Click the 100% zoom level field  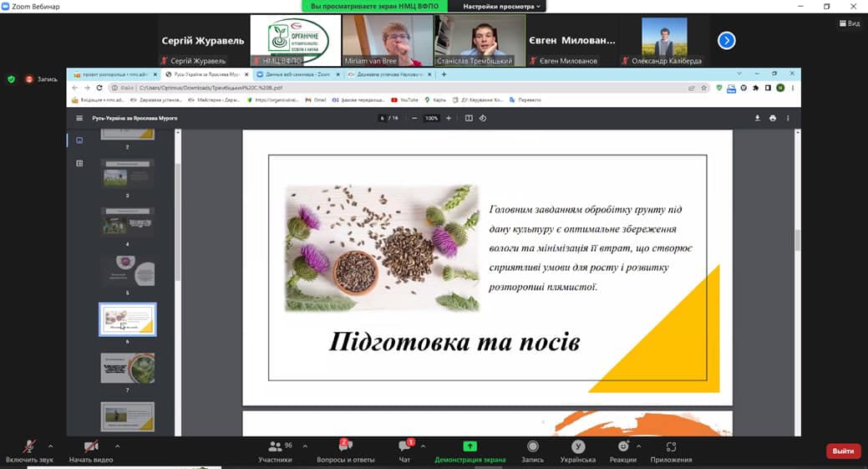pyautogui.click(x=431, y=118)
